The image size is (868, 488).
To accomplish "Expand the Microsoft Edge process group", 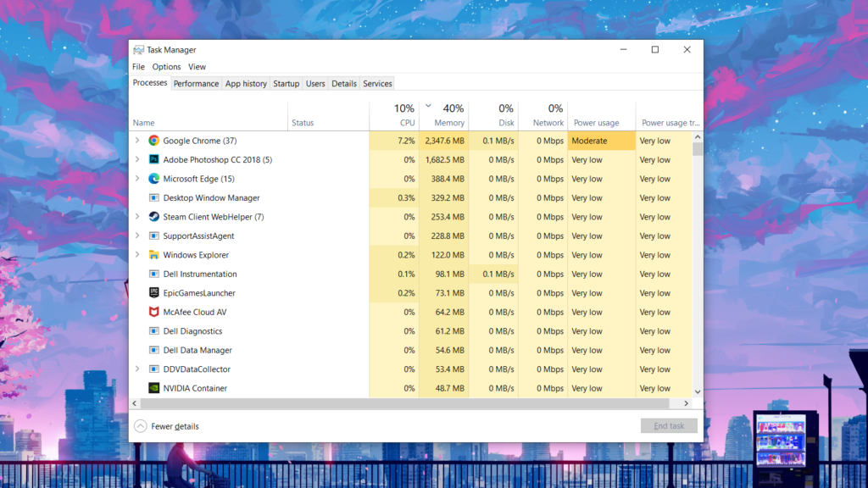I will pos(137,179).
